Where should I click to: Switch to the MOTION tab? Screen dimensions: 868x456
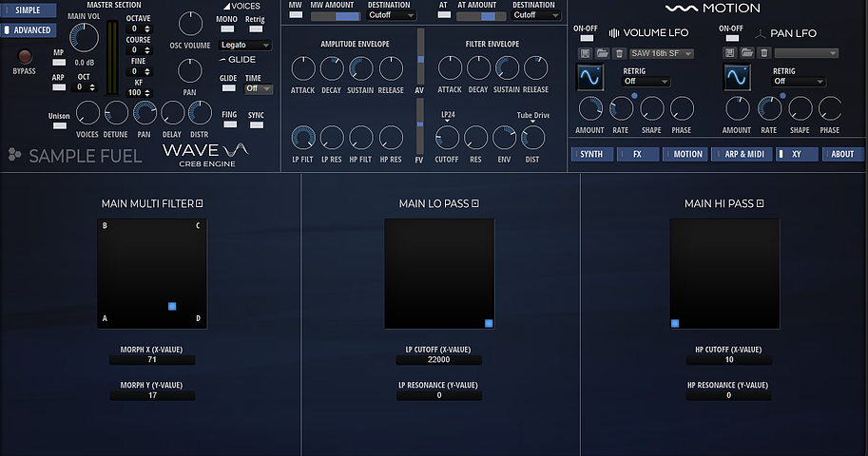(x=685, y=155)
